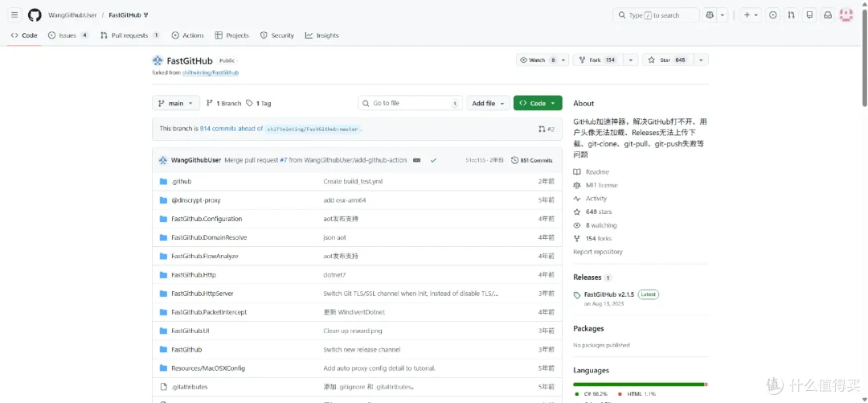This screenshot has width=868, height=403.
Task: Switch to the Actions tab
Action: [x=187, y=35]
